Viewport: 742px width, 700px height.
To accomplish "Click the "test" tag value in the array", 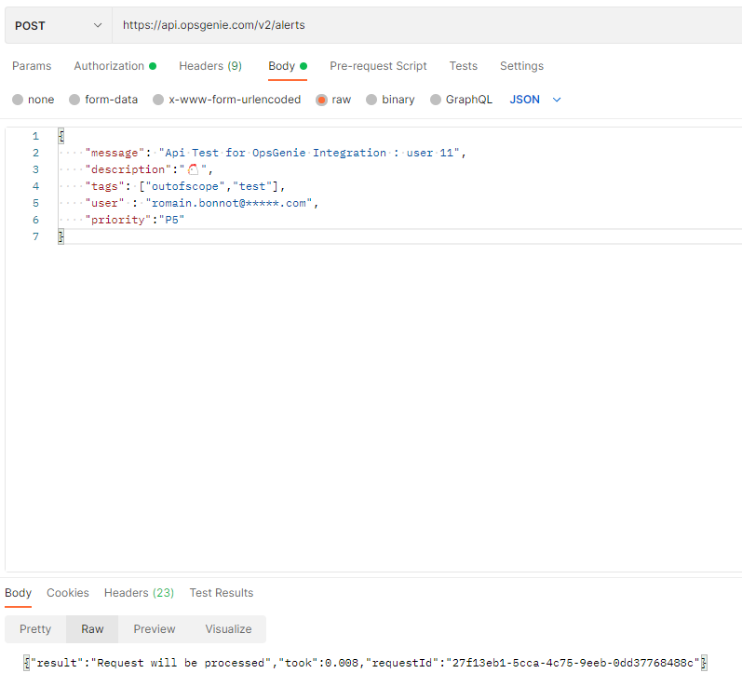I will click(x=251, y=186).
